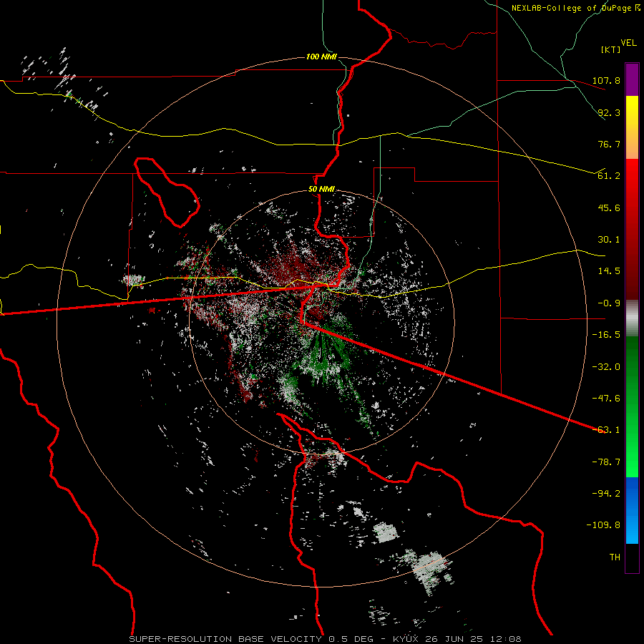Click the 30.1 velocity scale value
The width and height of the screenshot is (644, 644).
[x=609, y=240]
